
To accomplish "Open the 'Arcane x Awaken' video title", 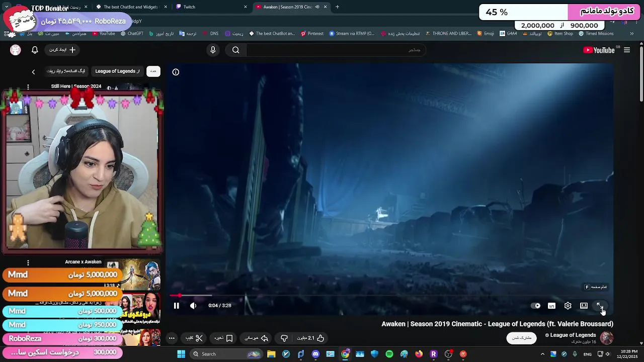I will [x=83, y=262].
